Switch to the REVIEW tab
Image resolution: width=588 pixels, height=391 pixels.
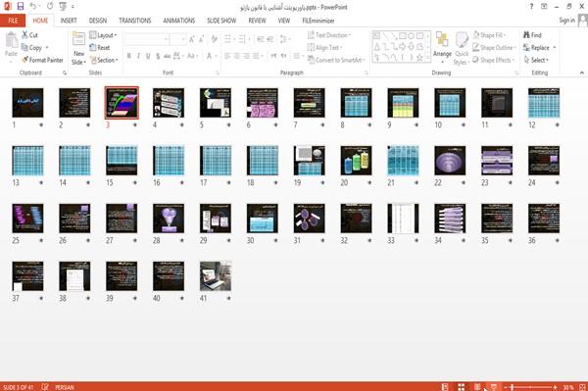[257, 21]
